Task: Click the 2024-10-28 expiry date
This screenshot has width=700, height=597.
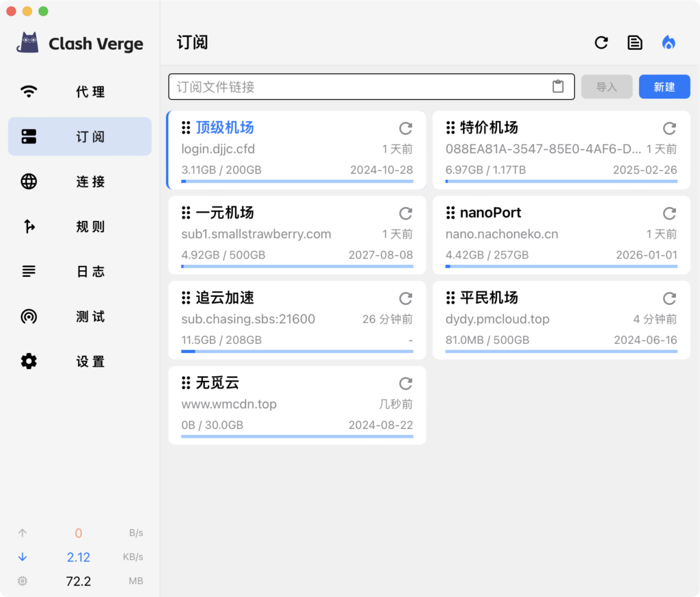Action: click(x=381, y=170)
